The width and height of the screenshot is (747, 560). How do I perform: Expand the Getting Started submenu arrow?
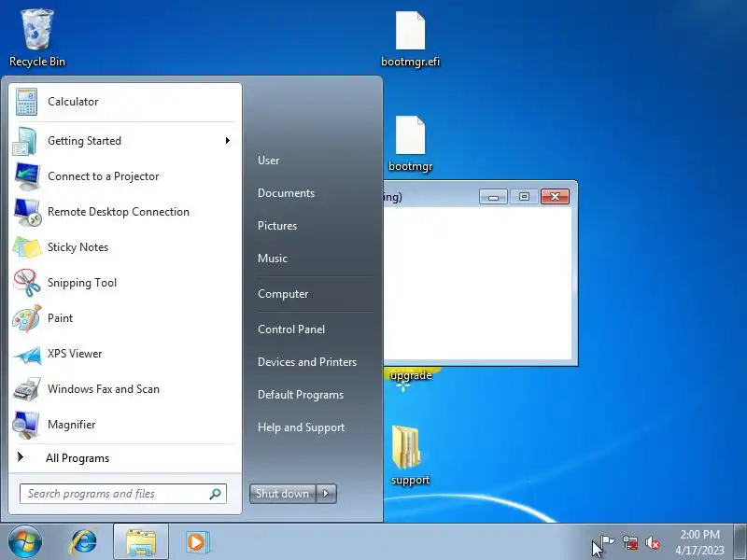click(228, 141)
